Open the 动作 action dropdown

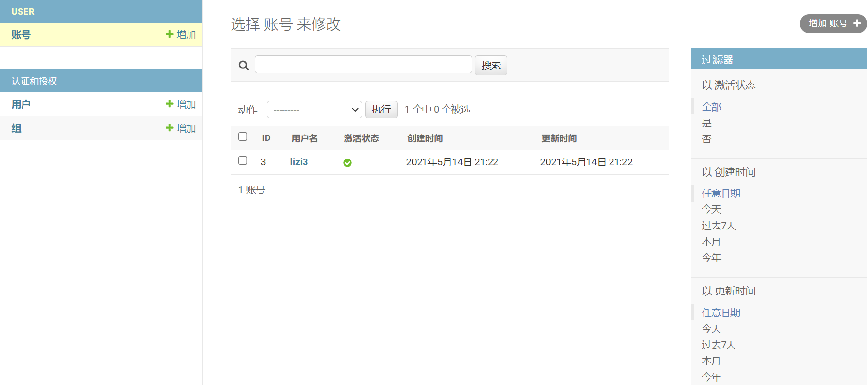(x=314, y=110)
